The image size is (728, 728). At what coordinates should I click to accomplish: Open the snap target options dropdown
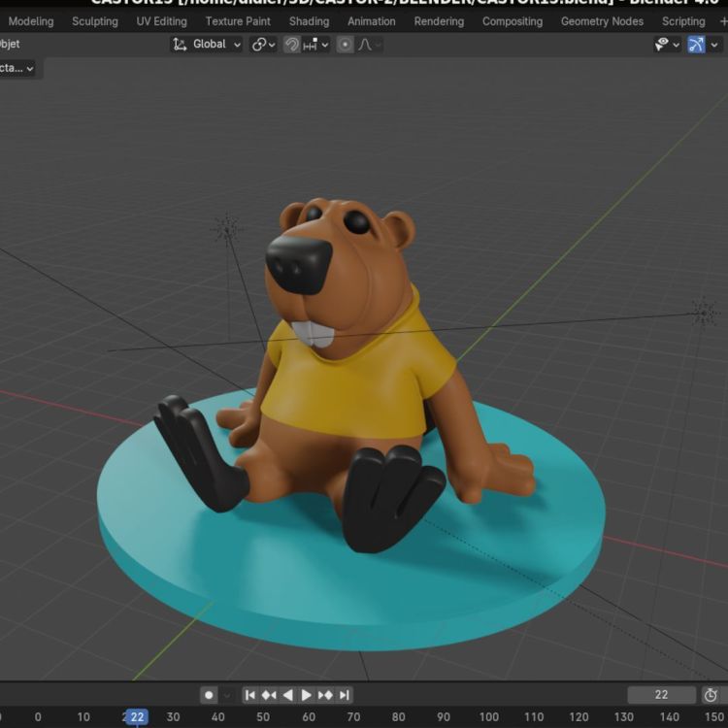(x=316, y=45)
